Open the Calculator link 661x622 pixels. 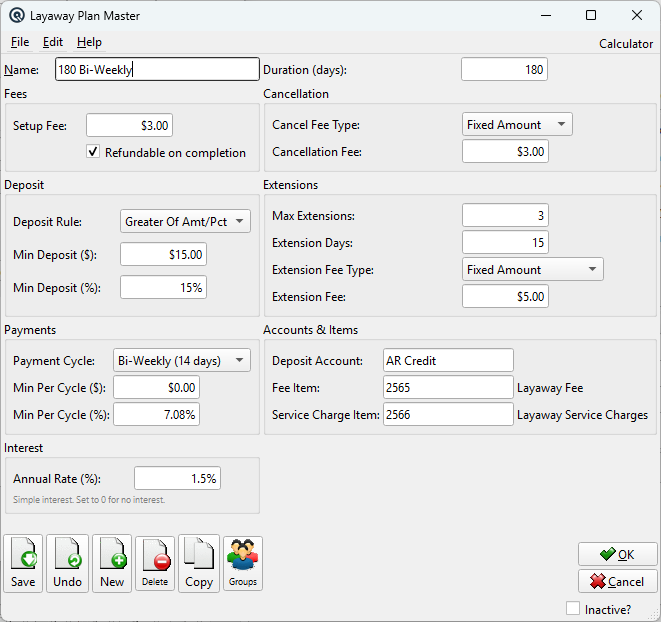coord(626,44)
